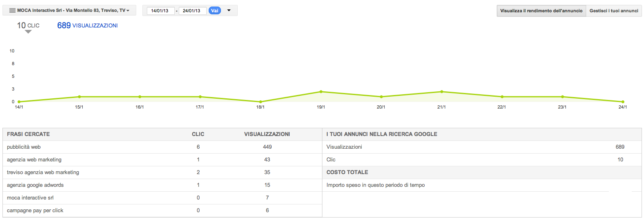Click the chart data point for 16/1
This screenshot has width=644, height=220.
tap(140, 97)
